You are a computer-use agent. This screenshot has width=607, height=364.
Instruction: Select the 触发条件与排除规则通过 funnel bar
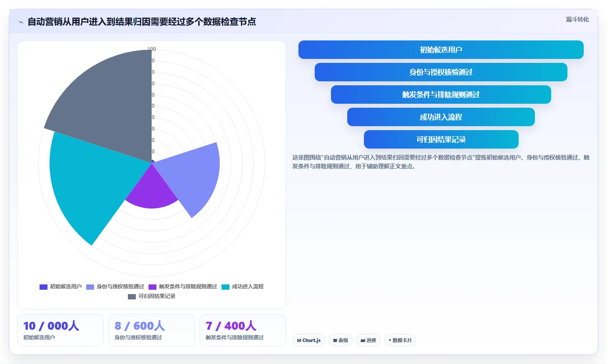pyautogui.click(x=441, y=95)
